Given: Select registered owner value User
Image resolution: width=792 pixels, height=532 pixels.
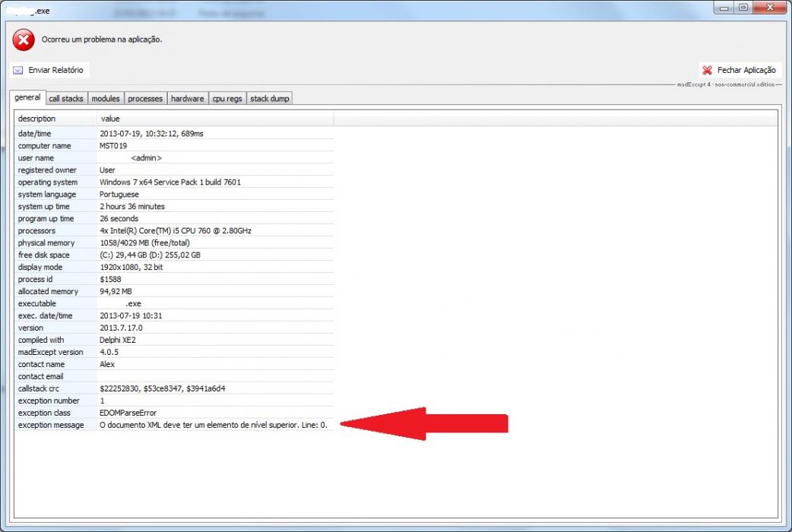Looking at the screenshot, I should coord(107,170).
